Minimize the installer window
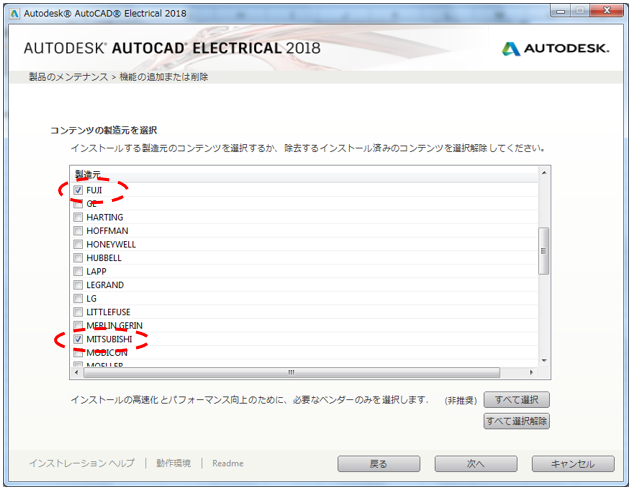The height and width of the screenshot is (490, 631). pos(560,11)
